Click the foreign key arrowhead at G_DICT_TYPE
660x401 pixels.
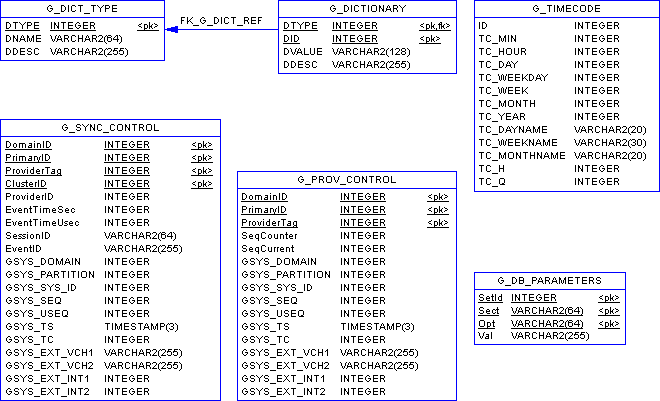pos(172,29)
